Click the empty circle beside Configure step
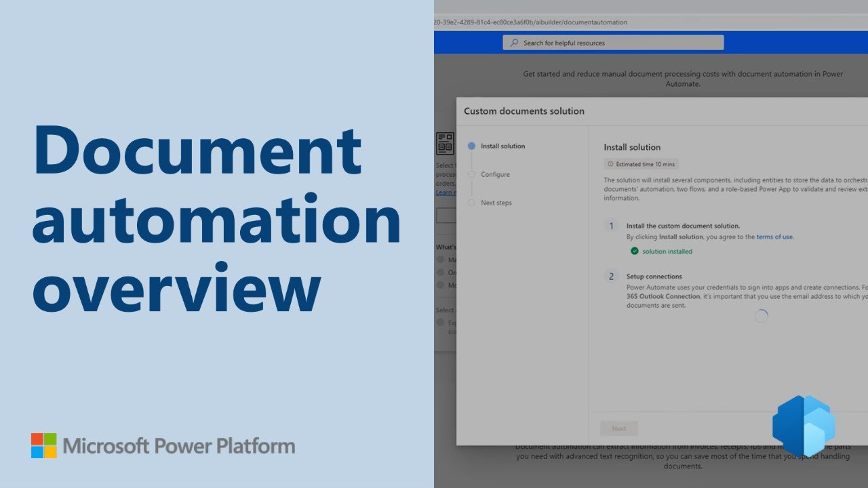The width and height of the screenshot is (868, 488). click(471, 174)
